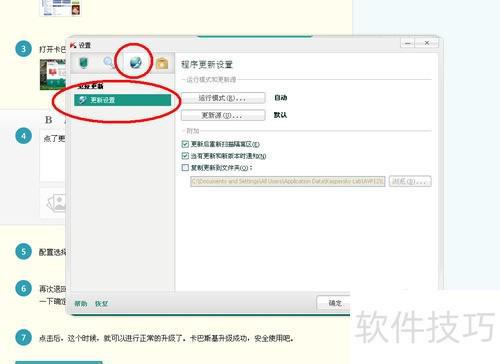Screen dimensions: 500x364
Task: Open the shield protection settings tab
Action: [x=83, y=63]
